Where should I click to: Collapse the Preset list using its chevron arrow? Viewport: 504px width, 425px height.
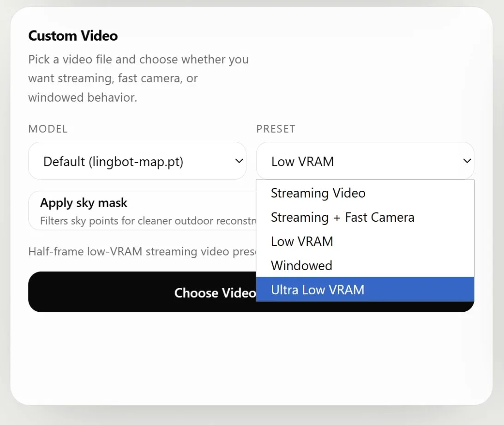tap(467, 161)
